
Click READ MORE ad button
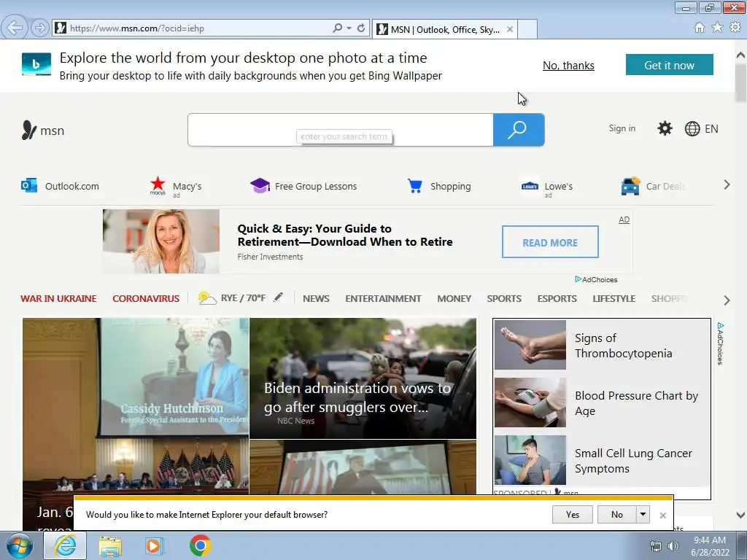(550, 242)
